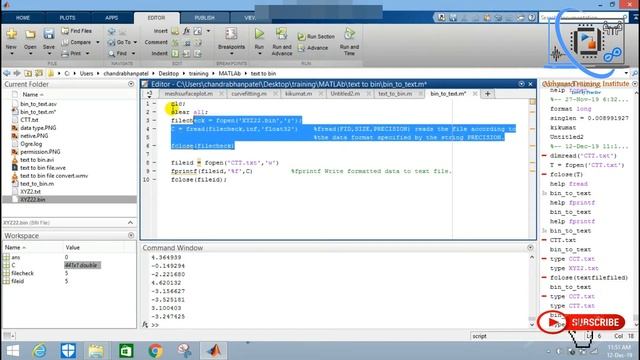
Task: Open Internet Explorer from the taskbar
Action: (40, 351)
